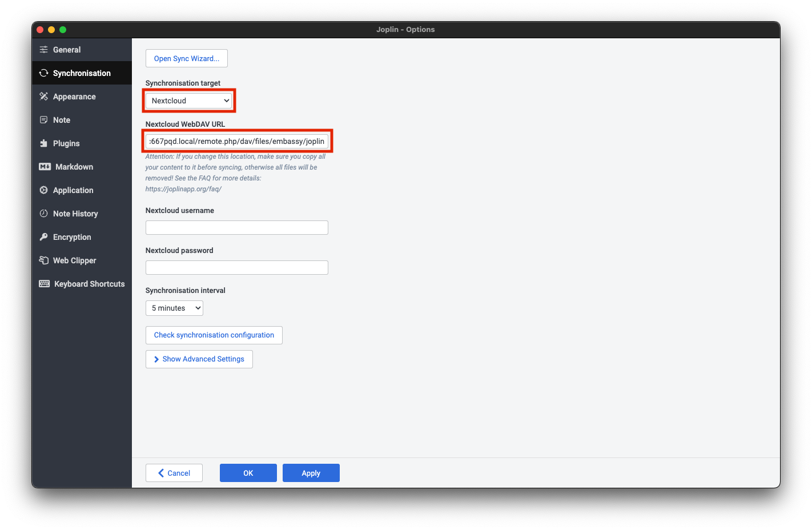Screen dimensions: 812x530
Task: Expand Show Advanced Settings
Action: (x=199, y=359)
